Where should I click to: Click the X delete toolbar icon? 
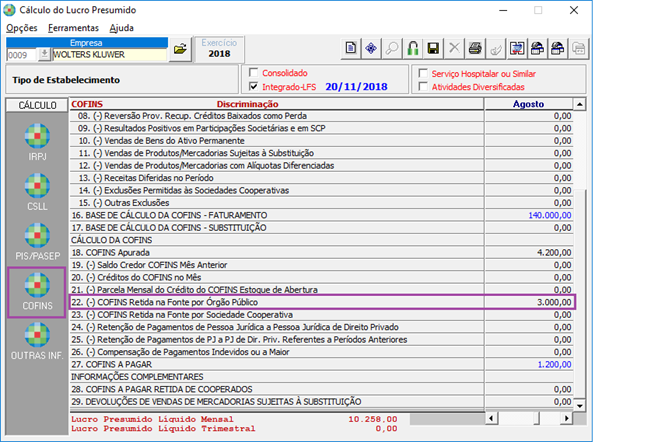tap(454, 48)
